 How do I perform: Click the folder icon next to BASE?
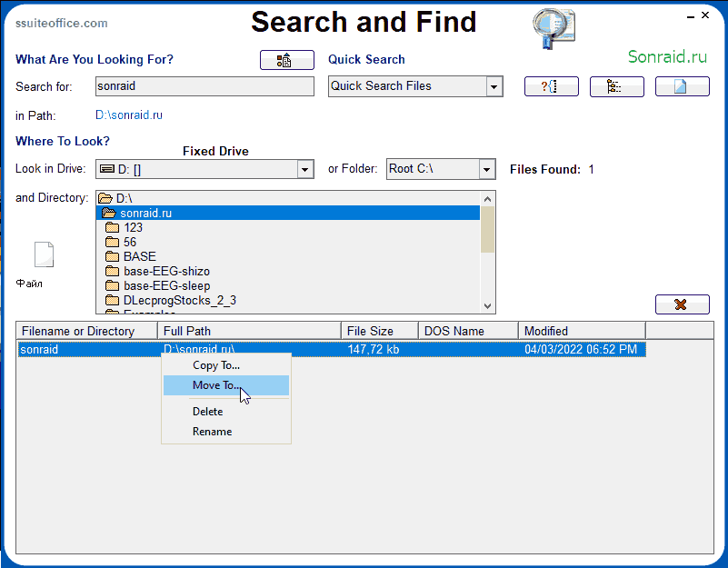113,256
